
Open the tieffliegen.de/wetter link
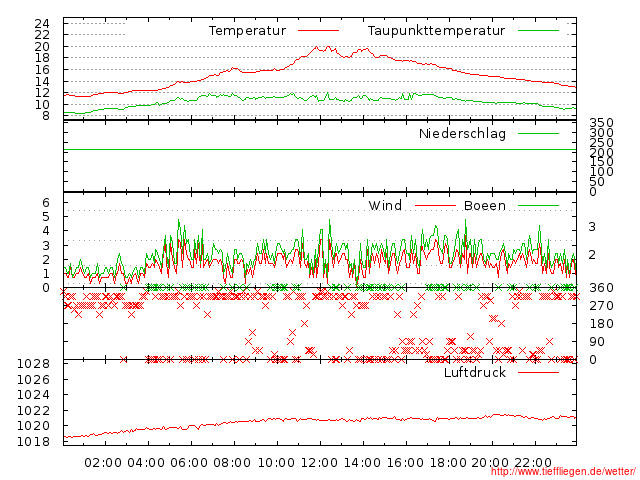pyautogui.click(x=563, y=472)
